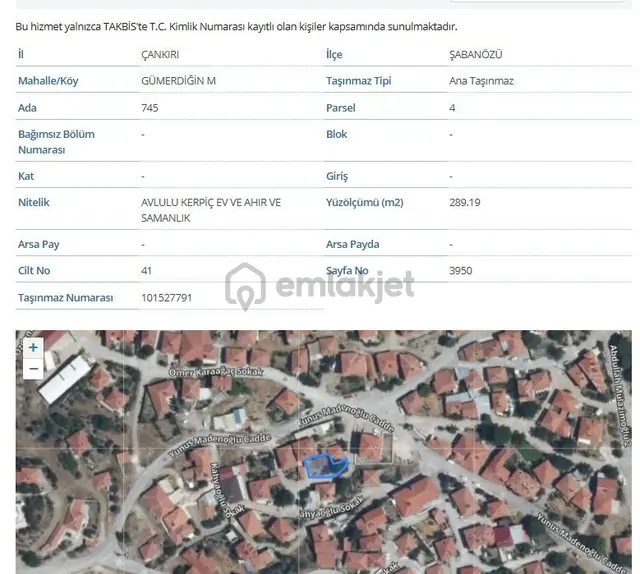The image size is (640, 574).
Task: Click the Kahyaoğlu Sokak vertical street label
Action: [x=227, y=490]
